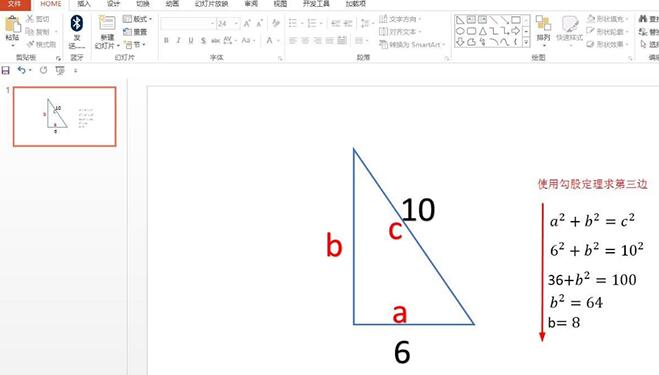
Task: Toggle justify text alignment
Action: pos(330,40)
